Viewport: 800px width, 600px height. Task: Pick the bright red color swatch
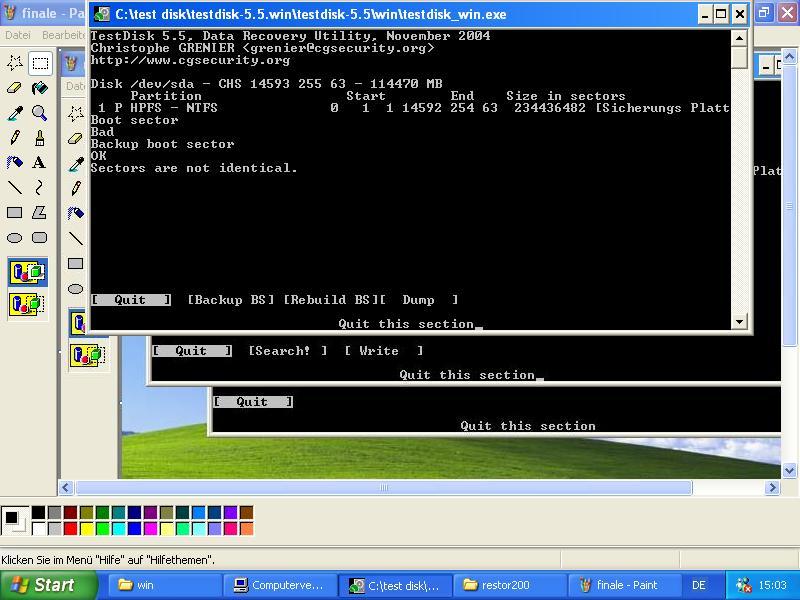click(70, 529)
